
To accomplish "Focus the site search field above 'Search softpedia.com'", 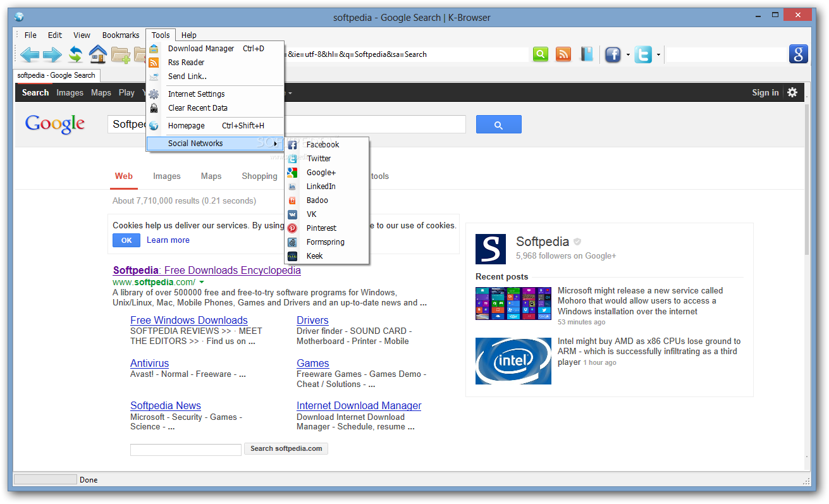I will 186,450.
